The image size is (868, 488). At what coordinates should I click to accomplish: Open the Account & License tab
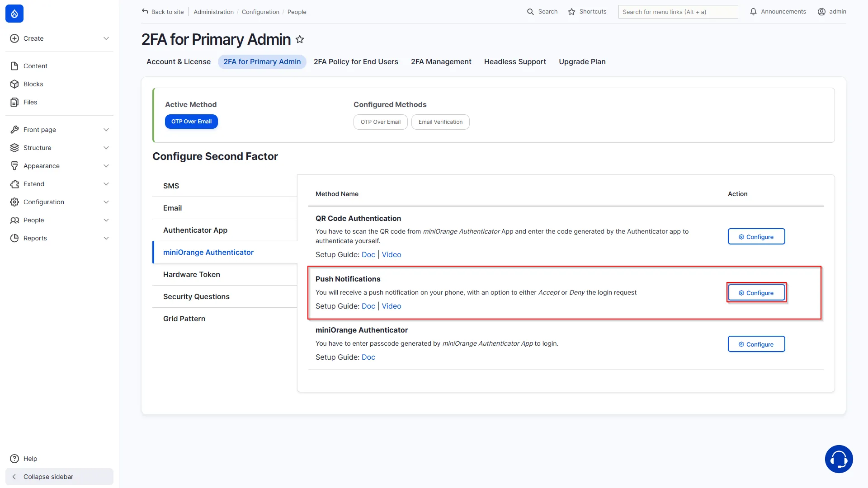(x=179, y=62)
